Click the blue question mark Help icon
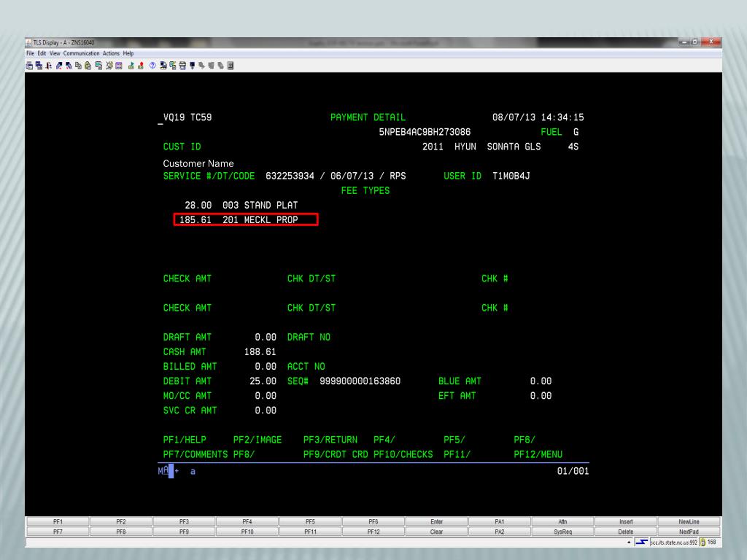This screenshot has height=560, width=747. [x=153, y=66]
